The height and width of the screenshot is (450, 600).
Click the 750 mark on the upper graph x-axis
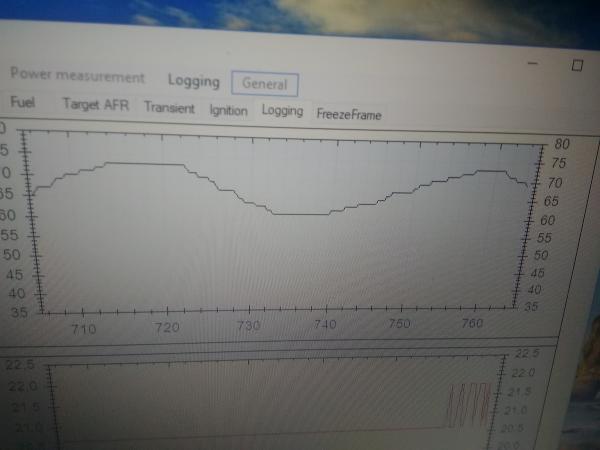[399, 324]
